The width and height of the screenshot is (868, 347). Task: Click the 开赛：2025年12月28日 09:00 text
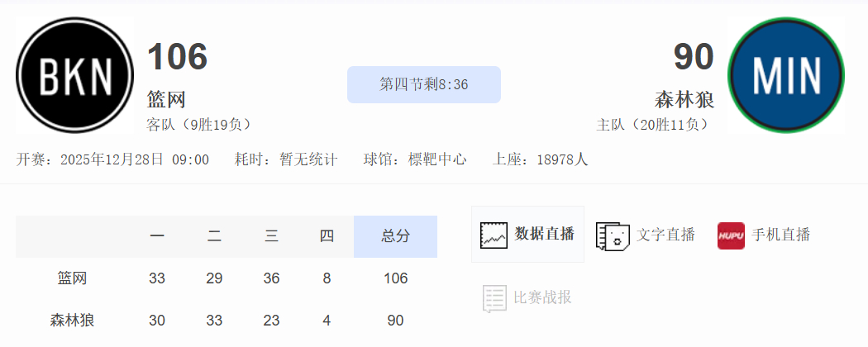(x=112, y=160)
